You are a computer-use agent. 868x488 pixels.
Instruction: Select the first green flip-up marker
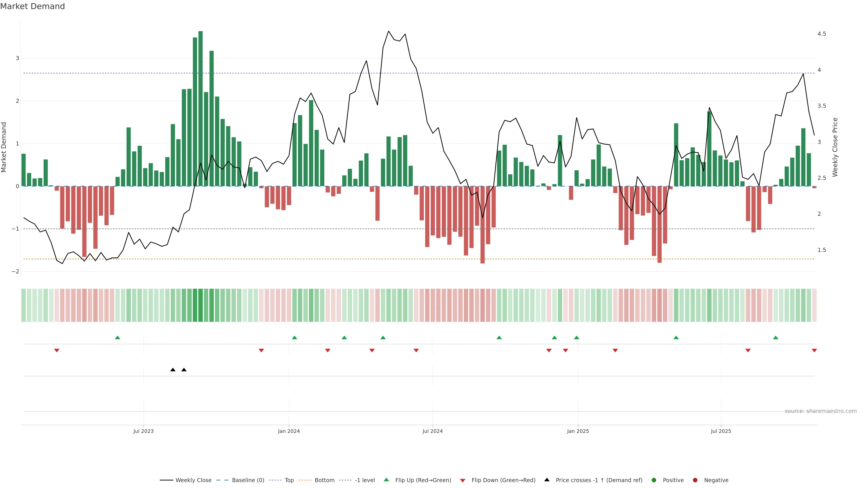point(118,338)
